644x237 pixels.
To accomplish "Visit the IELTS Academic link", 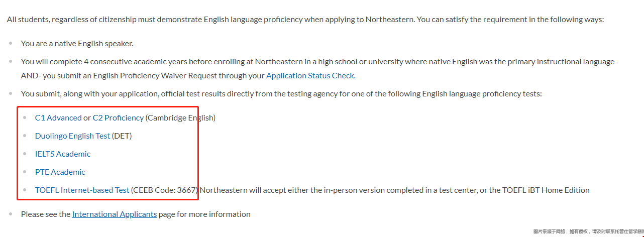I will [x=63, y=154].
